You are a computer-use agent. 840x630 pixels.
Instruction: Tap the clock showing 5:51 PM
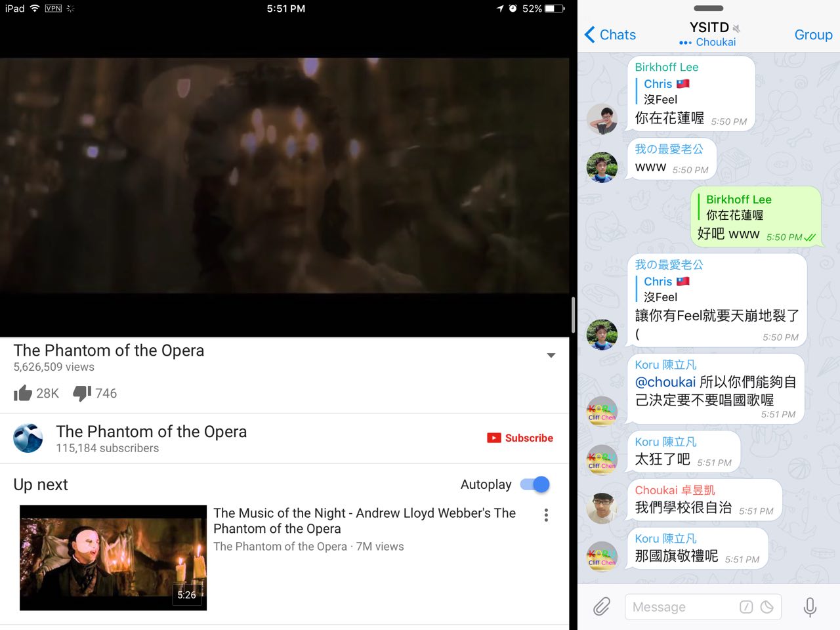click(286, 9)
